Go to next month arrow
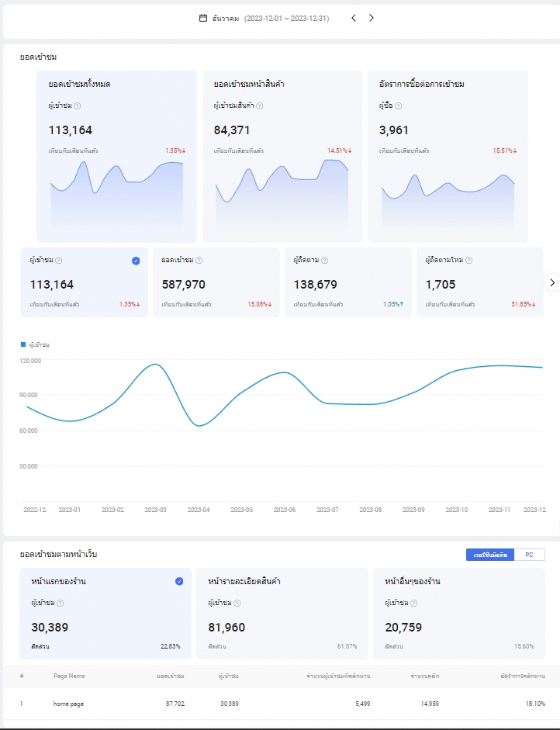The width and height of the screenshot is (560, 730). [371, 18]
